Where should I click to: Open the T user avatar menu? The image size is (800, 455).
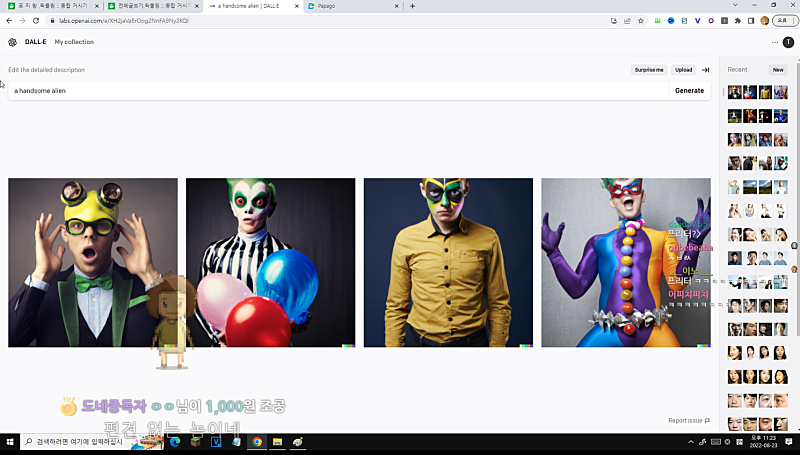click(x=788, y=42)
